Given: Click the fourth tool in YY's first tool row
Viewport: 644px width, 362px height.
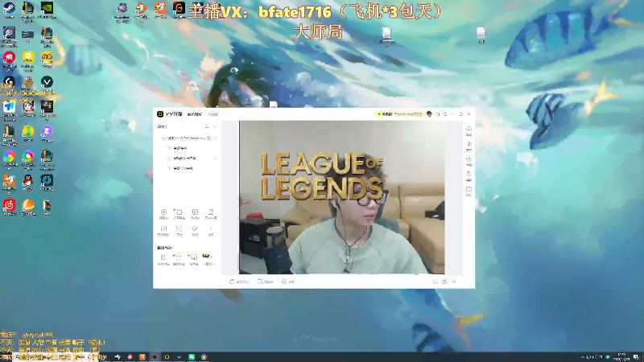Looking at the screenshot, I should (210, 214).
